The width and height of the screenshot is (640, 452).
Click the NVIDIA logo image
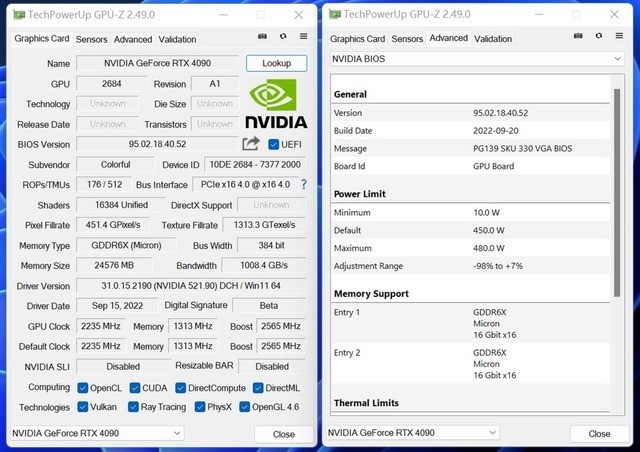[x=276, y=104]
